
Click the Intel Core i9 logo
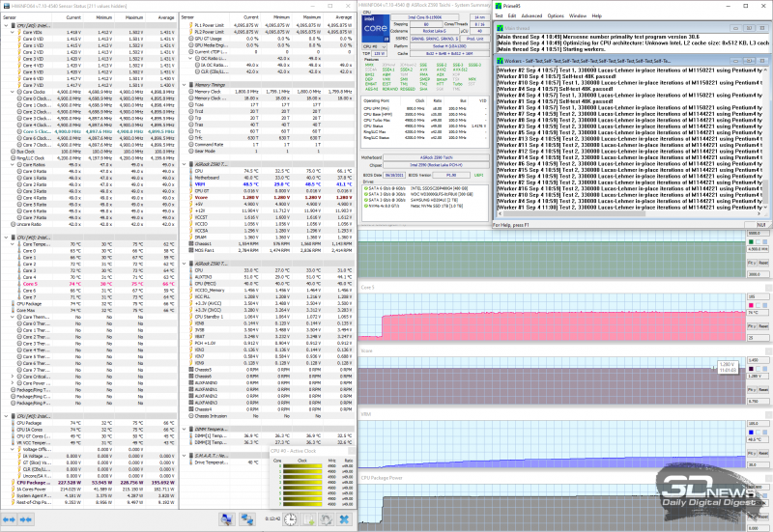(x=376, y=29)
